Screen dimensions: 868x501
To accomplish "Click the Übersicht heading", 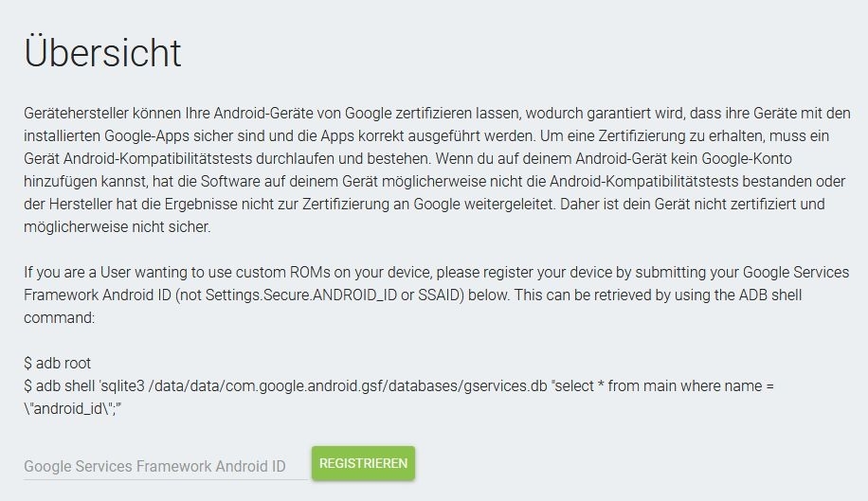I will click(x=102, y=53).
